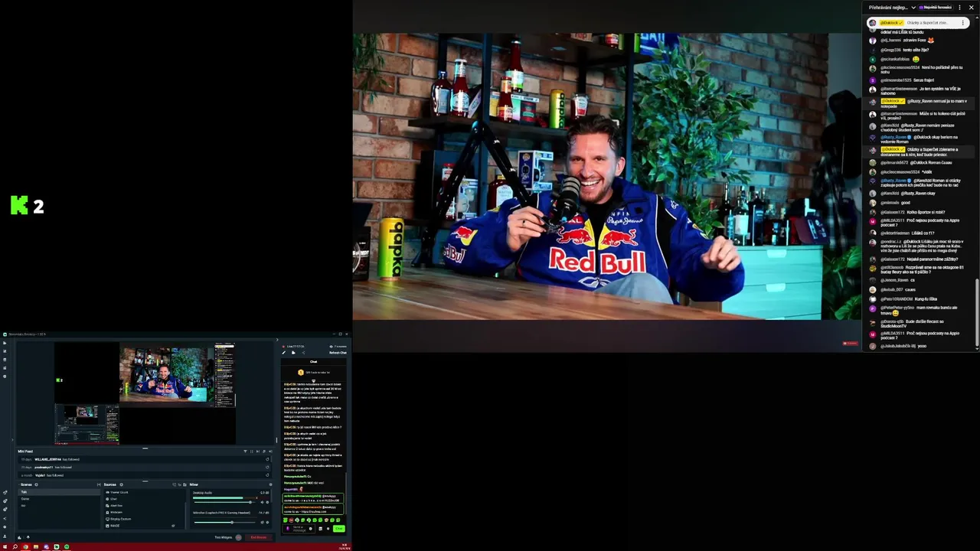Viewport: 980px width, 551px height.
Task: Open chat settings icon left of Chat button
Action: coord(328,529)
